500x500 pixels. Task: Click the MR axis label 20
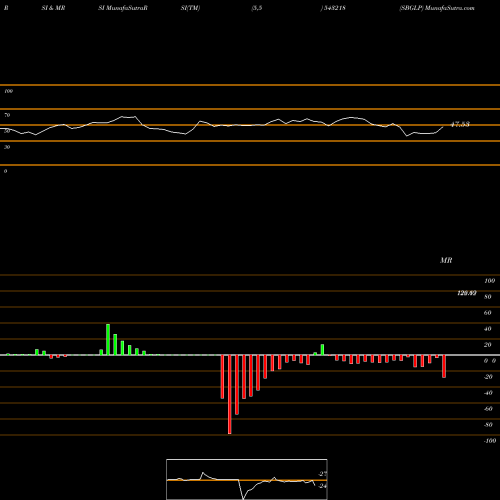(x=487, y=345)
